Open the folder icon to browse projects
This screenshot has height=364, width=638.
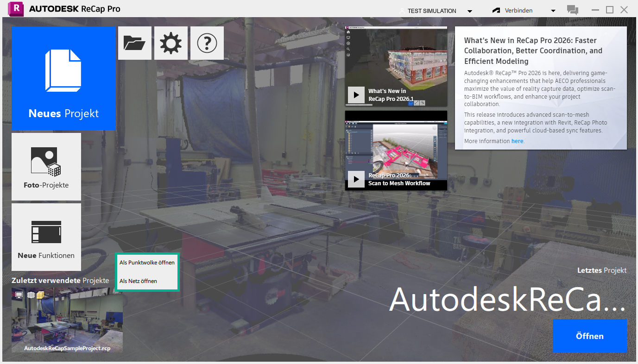[135, 43]
